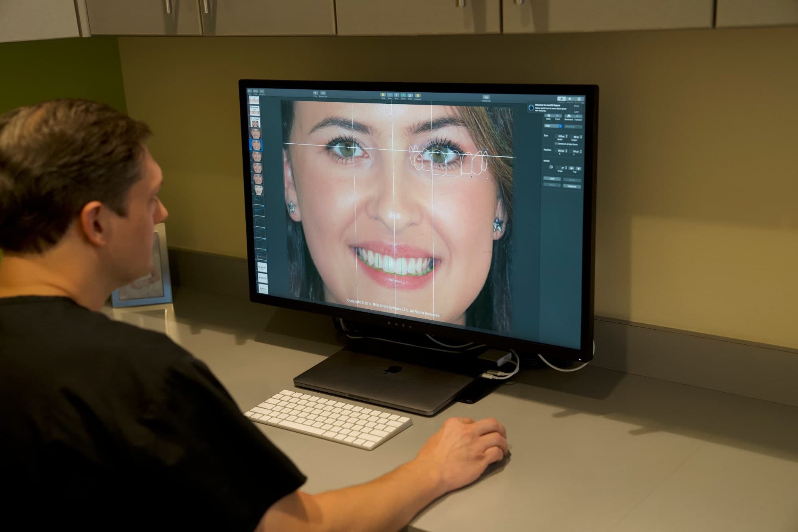Screen dimensions: 798x532
Task: Open the Media insert options
Action: 410,95
